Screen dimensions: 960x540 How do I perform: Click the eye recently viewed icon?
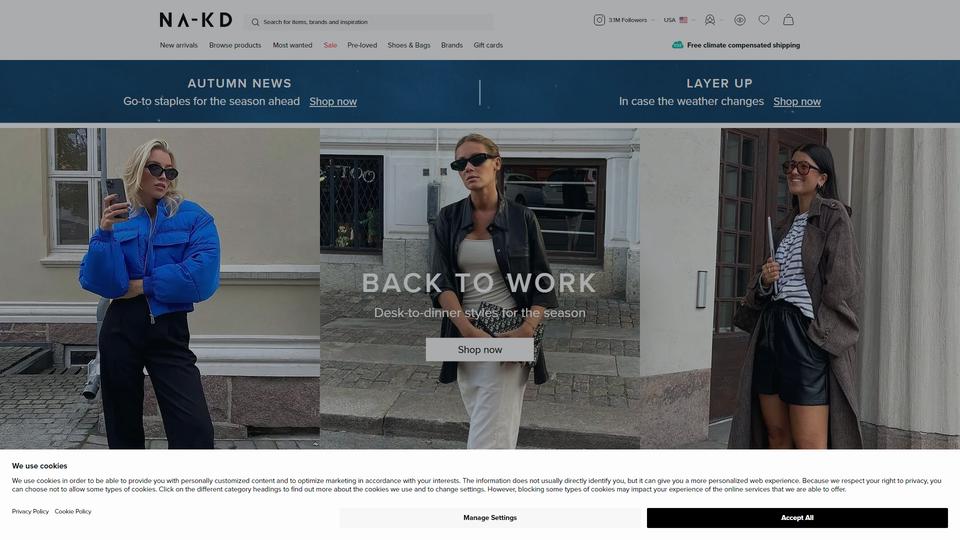point(740,20)
